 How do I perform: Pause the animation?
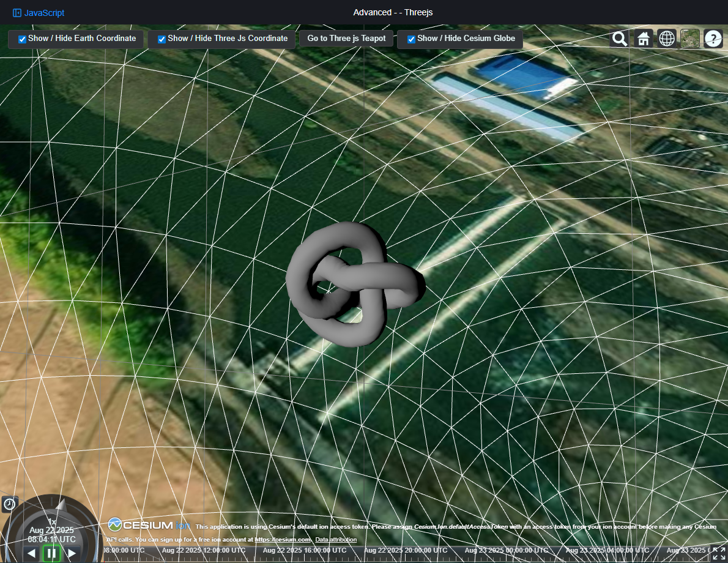tap(51, 553)
